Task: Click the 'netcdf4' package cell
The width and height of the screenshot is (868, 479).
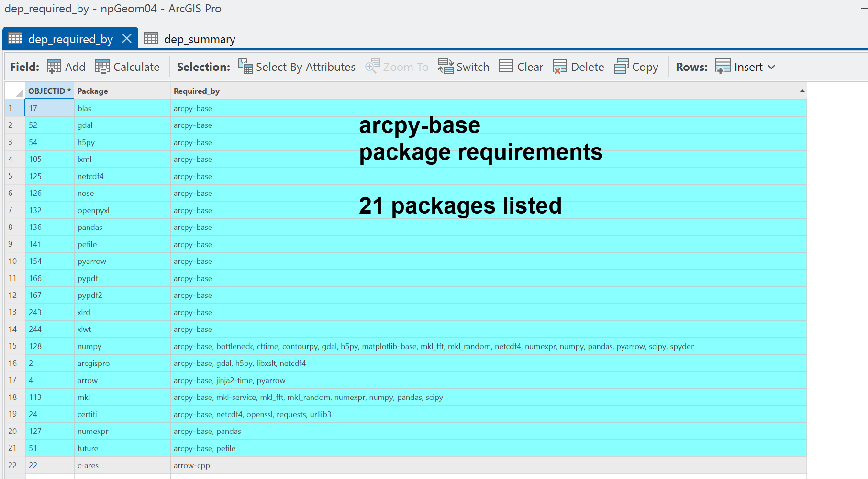Action: point(122,176)
